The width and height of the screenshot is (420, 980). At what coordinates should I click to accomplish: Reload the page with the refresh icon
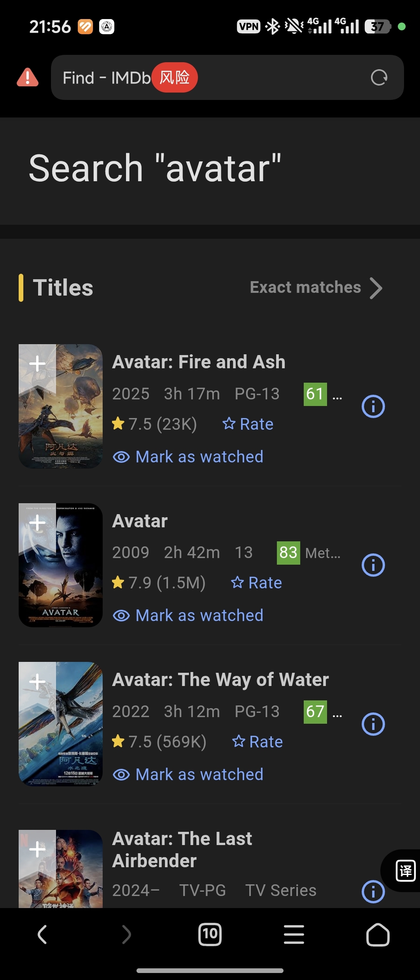pyautogui.click(x=379, y=77)
